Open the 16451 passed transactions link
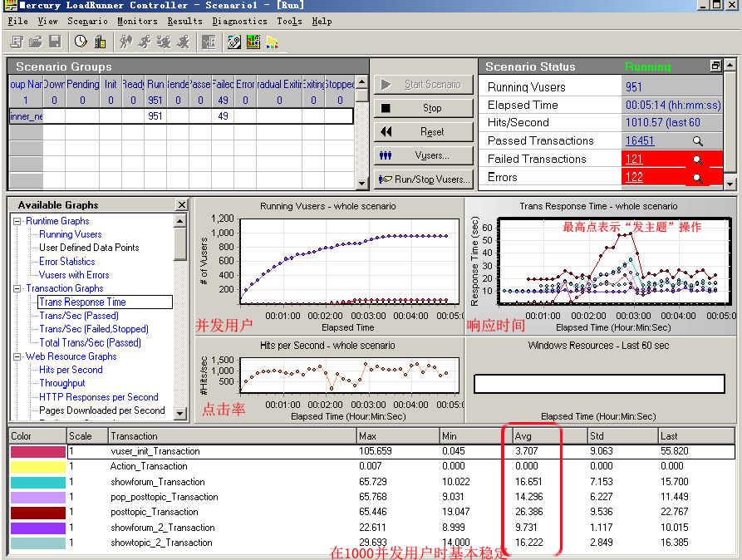Image resolution: width=742 pixels, height=560 pixels. tap(640, 141)
